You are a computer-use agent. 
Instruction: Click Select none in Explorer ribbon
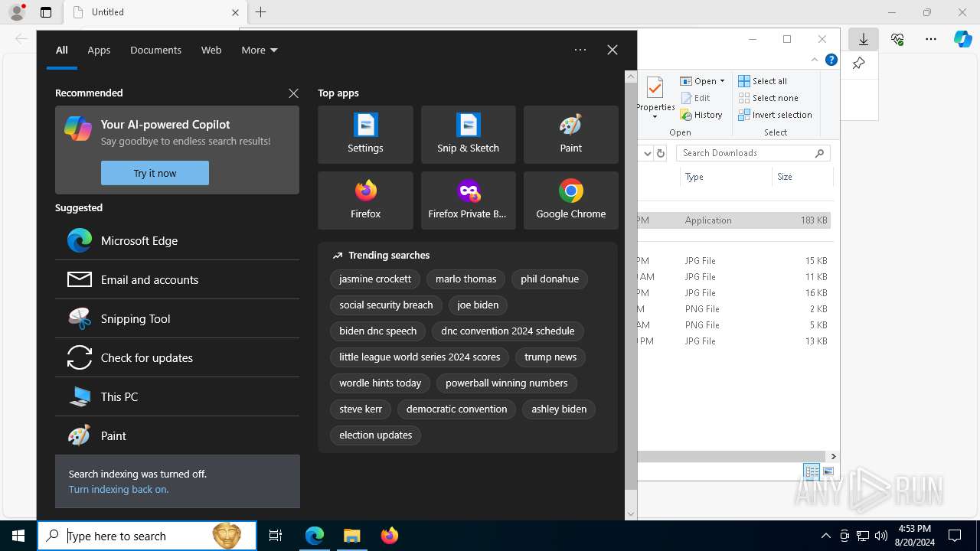tap(768, 98)
